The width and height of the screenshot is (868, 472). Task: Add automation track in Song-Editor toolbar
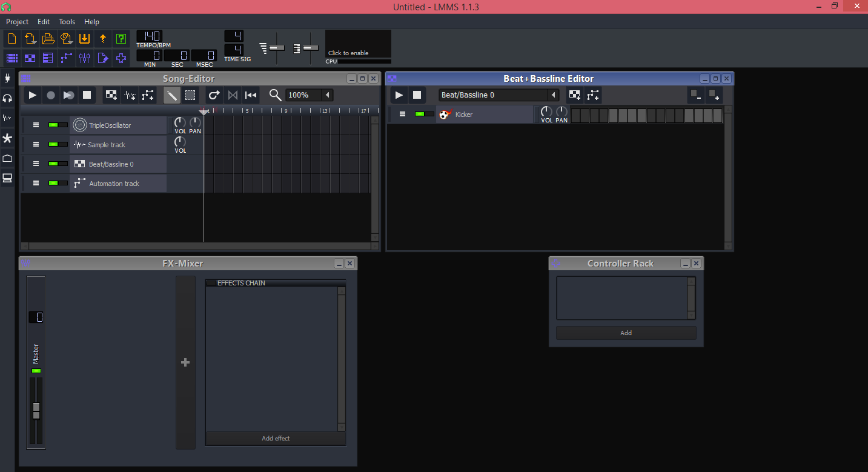(148, 95)
